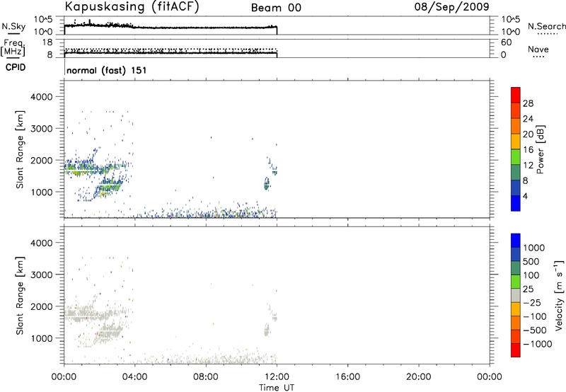Click the 1000 range tick in Velocity panel

pyautogui.click(x=42, y=338)
